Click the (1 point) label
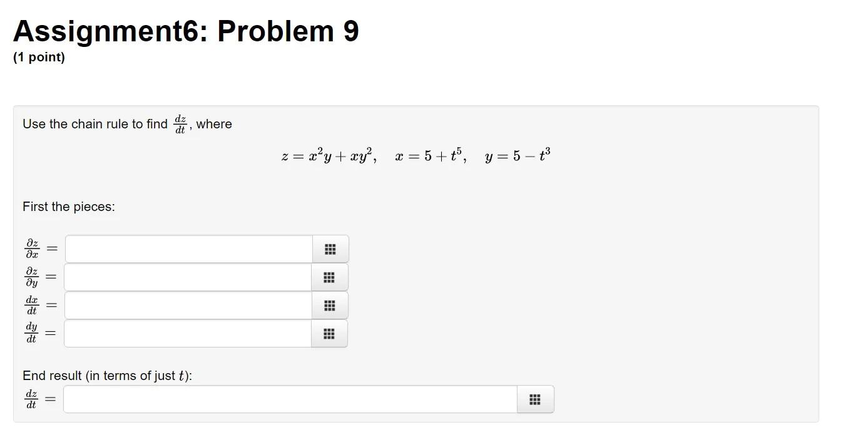The height and width of the screenshot is (442, 868). point(39,57)
